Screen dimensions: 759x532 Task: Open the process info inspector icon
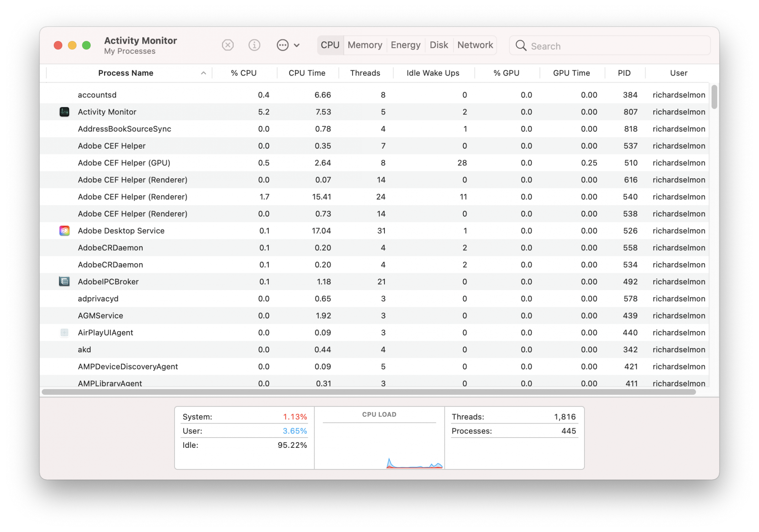coord(254,46)
